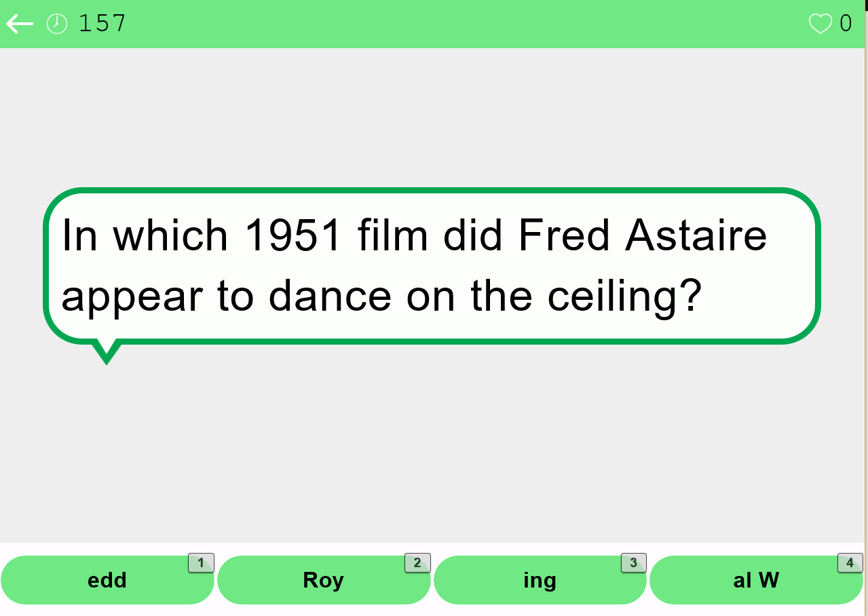
Task: Click the heart lives icon
Action: 820,24
